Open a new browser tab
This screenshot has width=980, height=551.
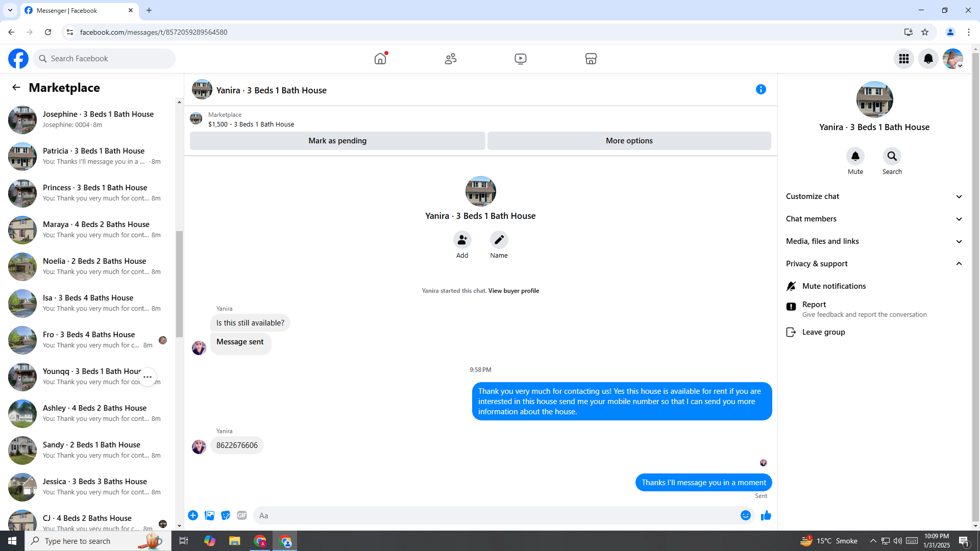click(x=149, y=10)
